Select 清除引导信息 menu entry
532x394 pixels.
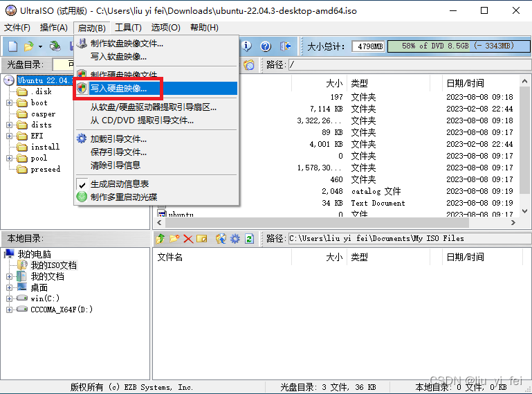(156, 165)
